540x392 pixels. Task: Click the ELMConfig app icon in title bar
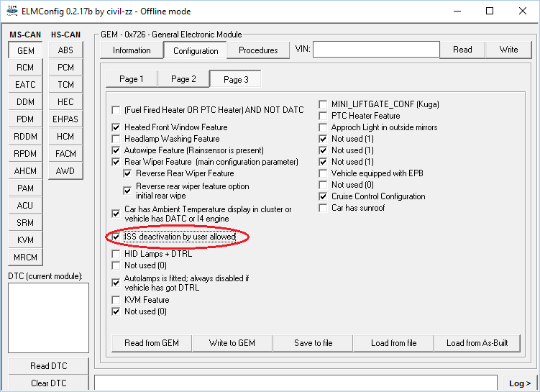coord(11,12)
